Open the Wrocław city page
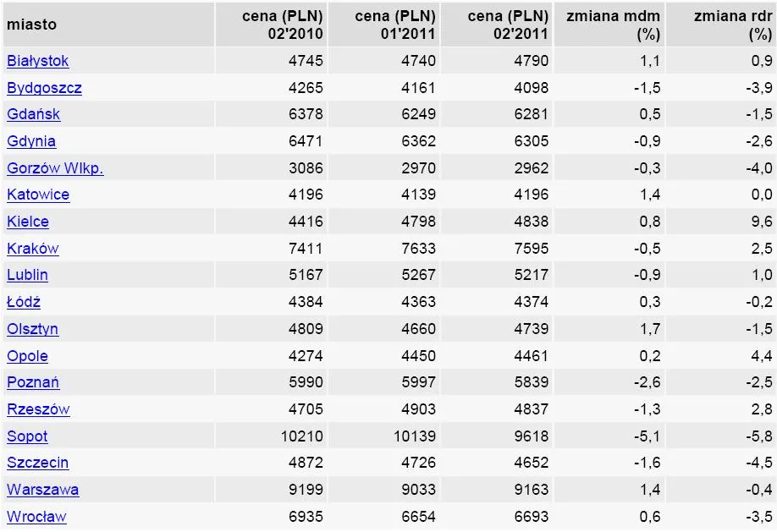This screenshot has width=777, height=532. click(36, 517)
